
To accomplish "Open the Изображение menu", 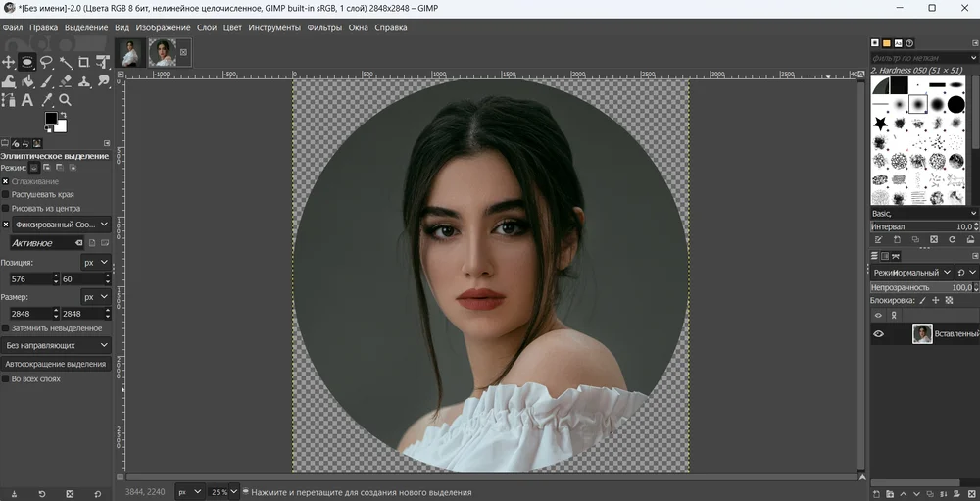I will pos(163,27).
